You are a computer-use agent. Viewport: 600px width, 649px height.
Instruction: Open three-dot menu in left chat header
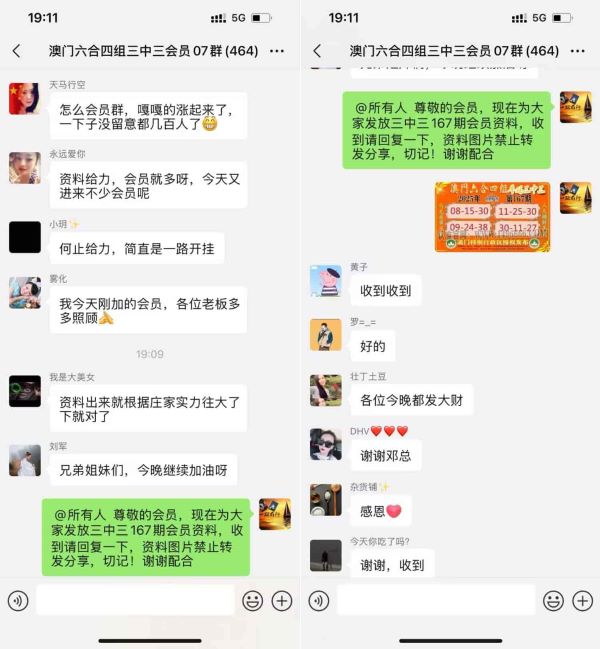[x=277, y=51]
